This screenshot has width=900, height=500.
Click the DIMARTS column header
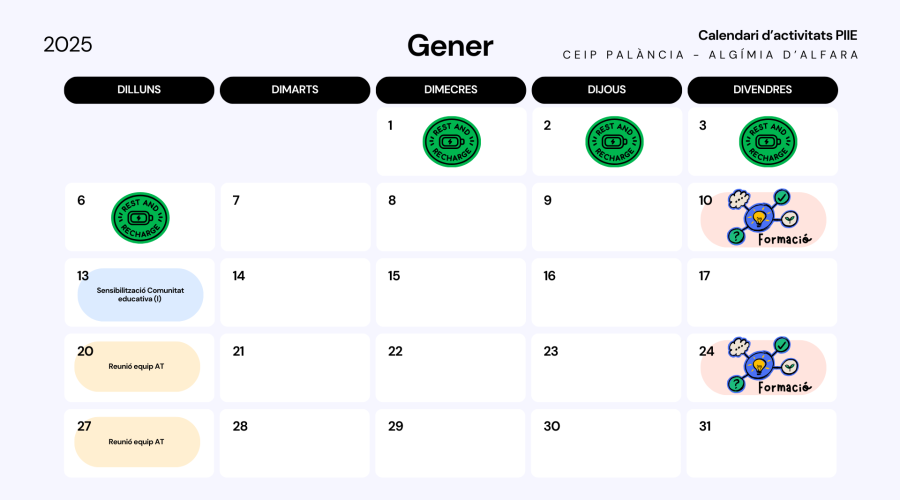pos(295,90)
